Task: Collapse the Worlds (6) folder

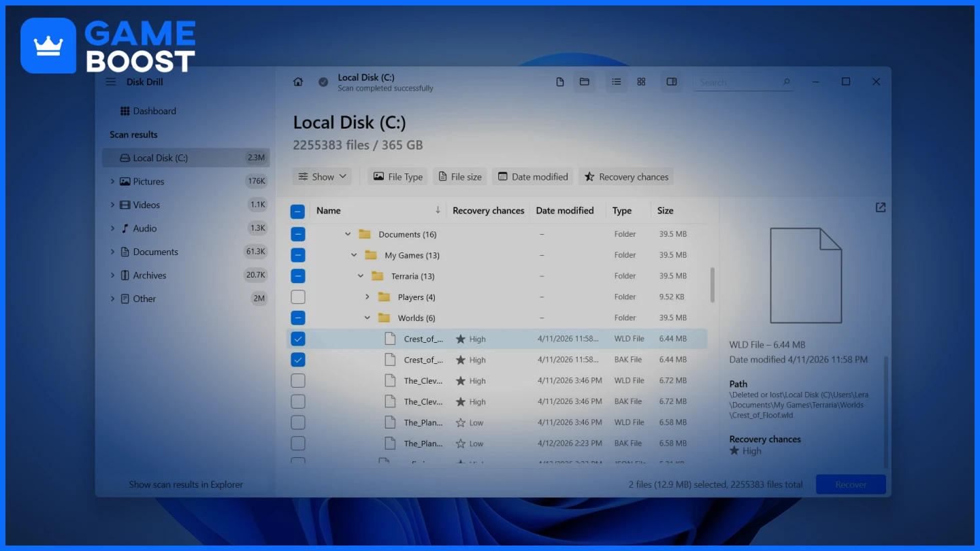Action: (367, 318)
